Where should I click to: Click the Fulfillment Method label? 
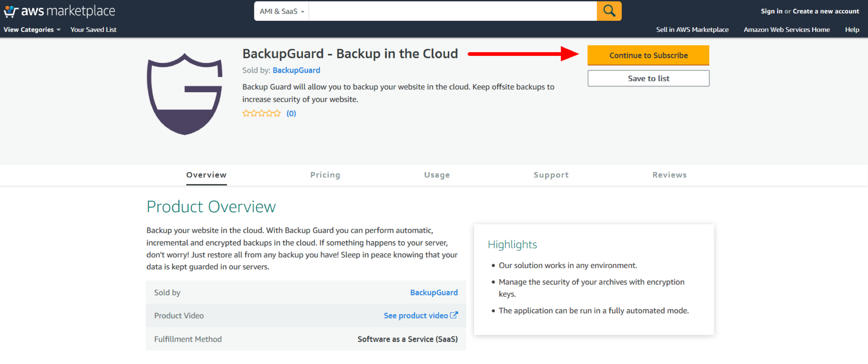[188, 339]
